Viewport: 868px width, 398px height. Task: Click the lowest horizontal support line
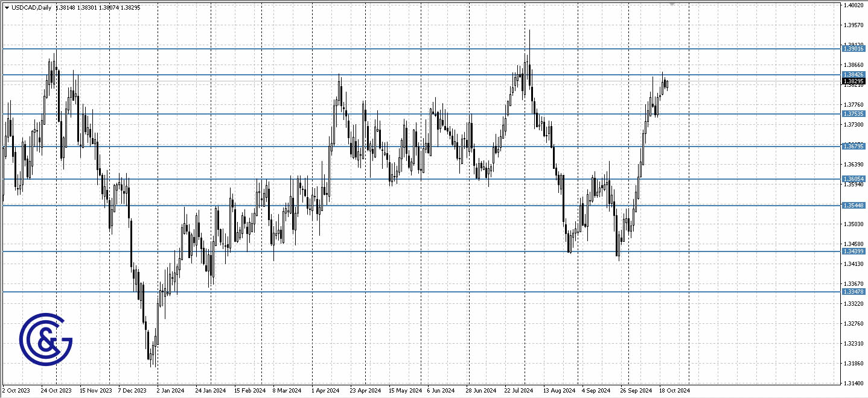pos(423,291)
